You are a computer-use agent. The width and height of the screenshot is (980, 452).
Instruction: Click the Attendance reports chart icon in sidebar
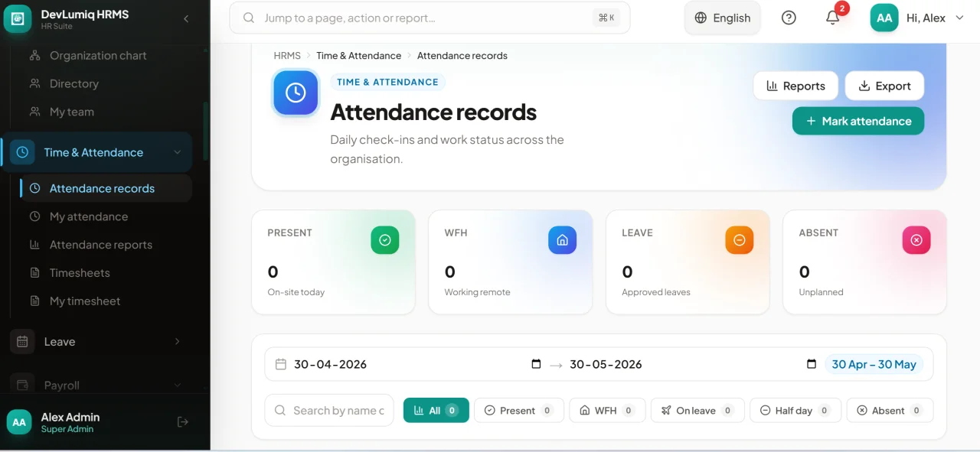point(34,245)
